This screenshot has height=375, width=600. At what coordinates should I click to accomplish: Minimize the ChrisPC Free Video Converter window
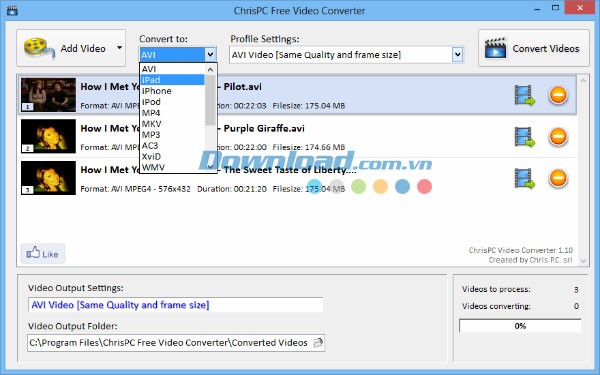coord(538,9)
